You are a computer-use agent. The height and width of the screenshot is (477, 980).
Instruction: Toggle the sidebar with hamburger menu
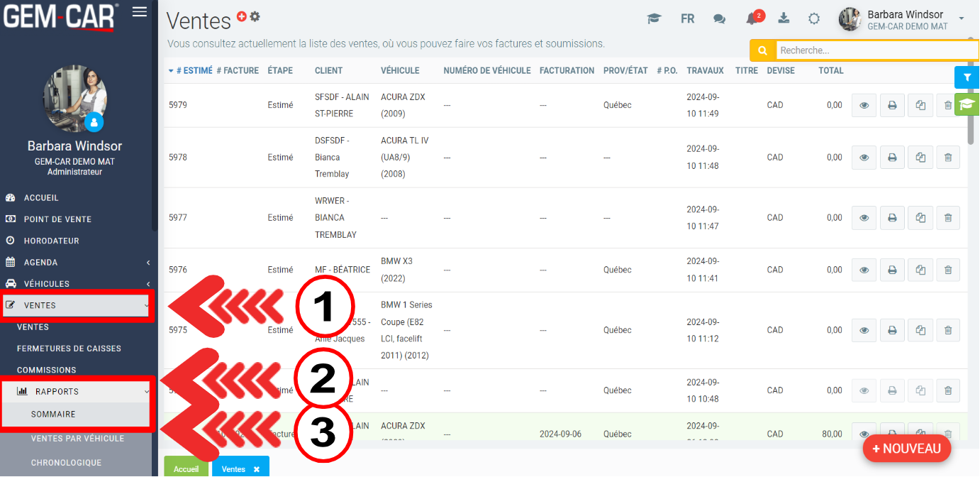[140, 11]
